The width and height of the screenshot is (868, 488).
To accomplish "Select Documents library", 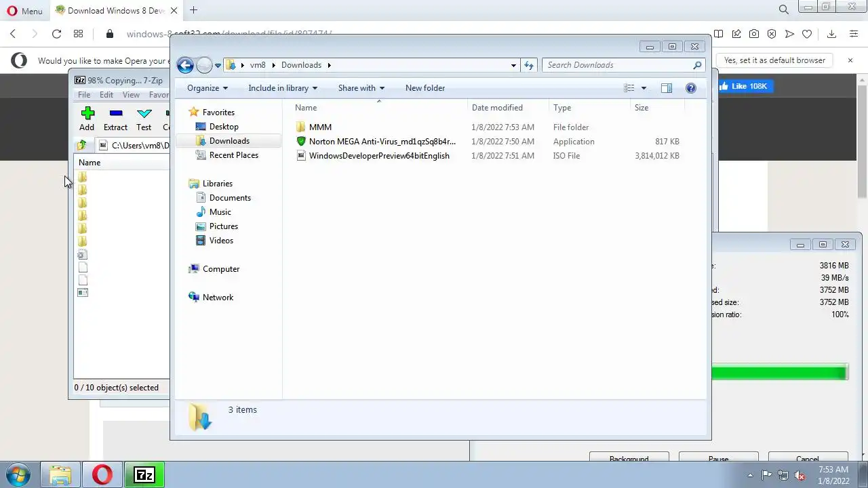I will 230,198.
